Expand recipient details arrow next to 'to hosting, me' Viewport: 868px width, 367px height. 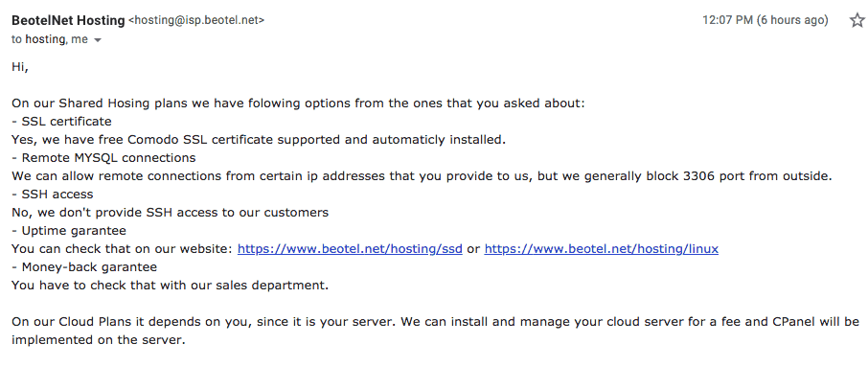[98, 40]
